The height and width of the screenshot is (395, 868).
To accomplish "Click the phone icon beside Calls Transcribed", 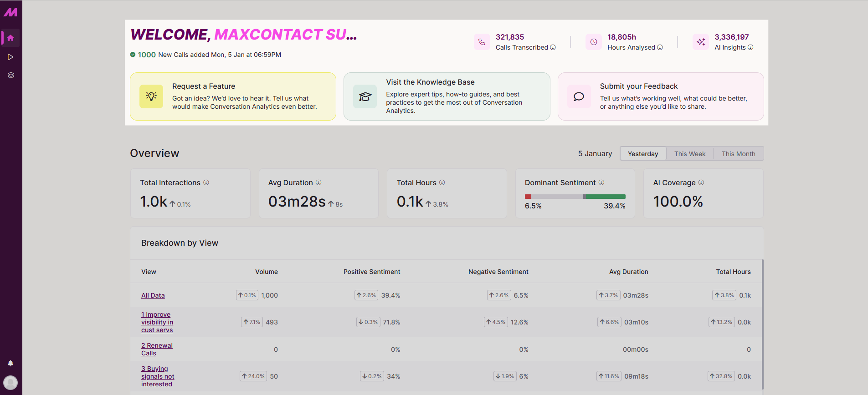I will [482, 42].
